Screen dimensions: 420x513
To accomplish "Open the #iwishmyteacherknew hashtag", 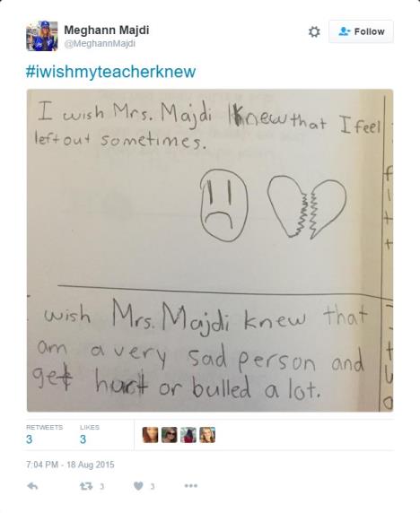I will [110, 72].
